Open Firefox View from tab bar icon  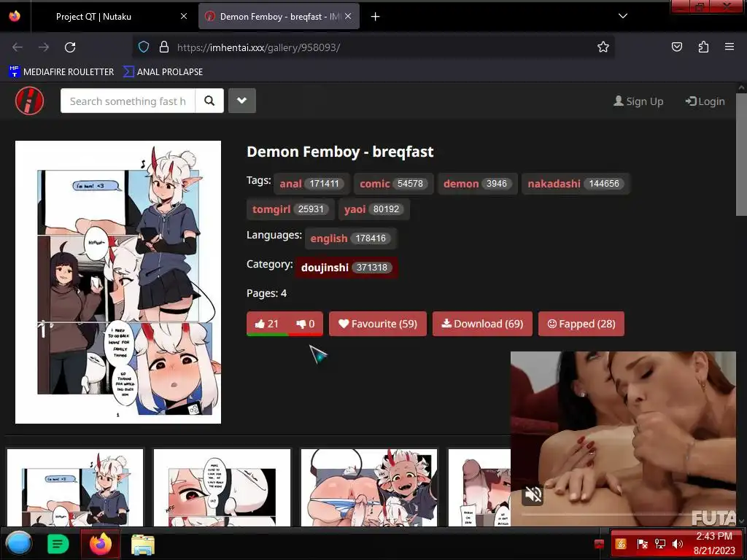click(x=15, y=16)
